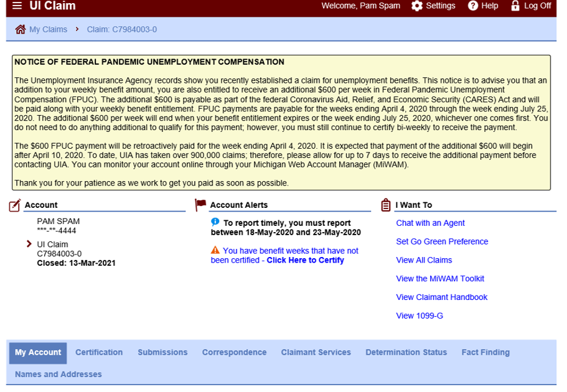Screen dimensions: 567x392
Task: Click Closed: 13-Mar-2021 status text
Action: pyautogui.click(x=76, y=263)
